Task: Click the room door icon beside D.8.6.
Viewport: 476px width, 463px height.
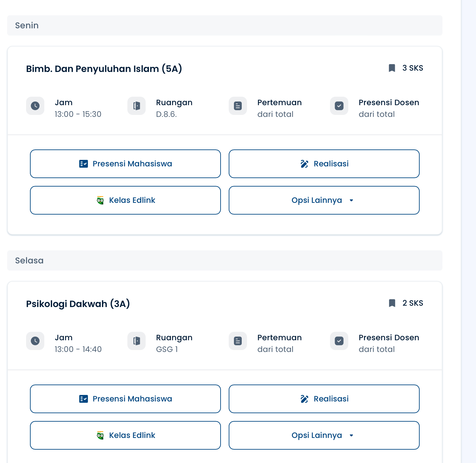Action: tap(137, 106)
